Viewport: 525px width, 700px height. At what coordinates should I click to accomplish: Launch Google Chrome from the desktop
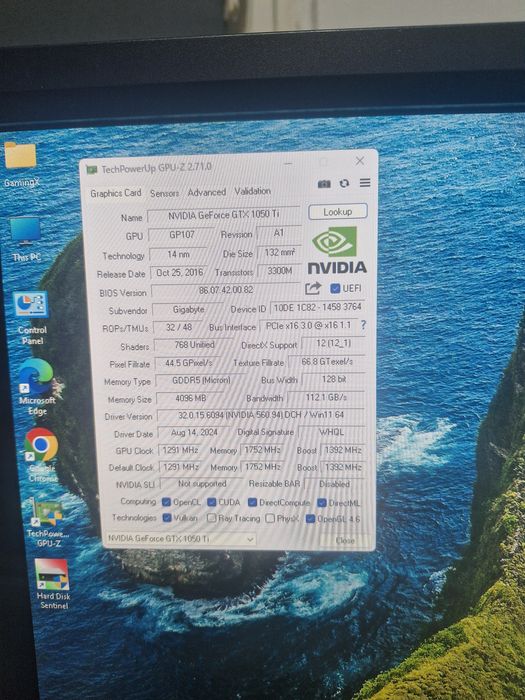pos(42,454)
